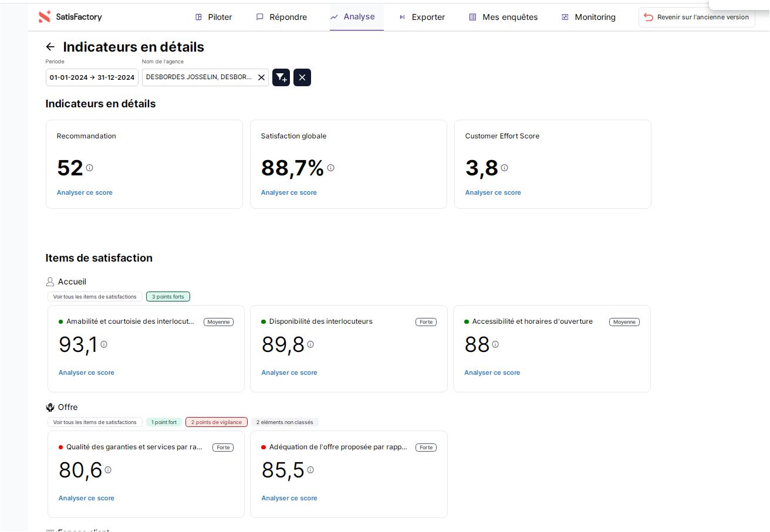Filter Accueil by 3 points forts tag
Image resolution: width=770 pixels, height=532 pixels.
click(168, 297)
